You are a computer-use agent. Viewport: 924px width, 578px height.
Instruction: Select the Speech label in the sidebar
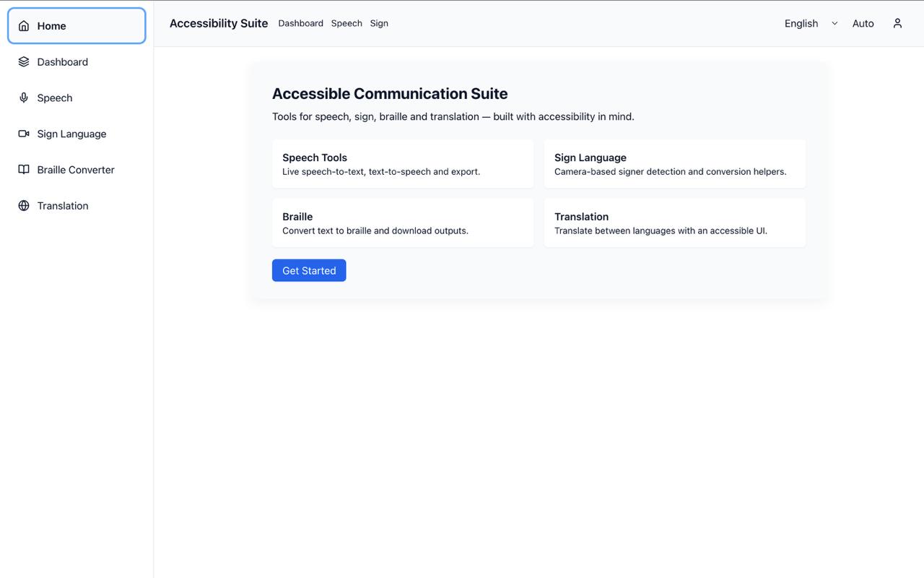[x=55, y=98]
